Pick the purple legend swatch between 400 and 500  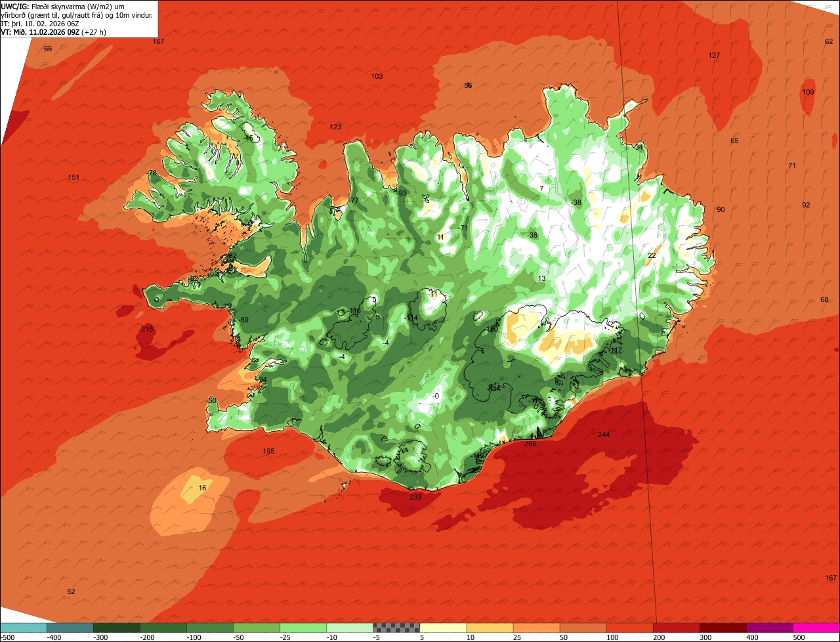coord(770,628)
